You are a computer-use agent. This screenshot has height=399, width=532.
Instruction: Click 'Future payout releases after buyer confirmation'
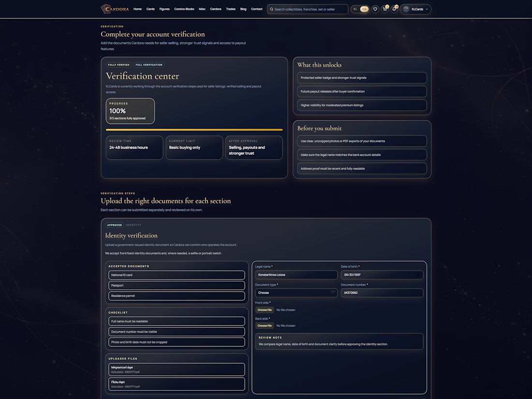pos(362,91)
